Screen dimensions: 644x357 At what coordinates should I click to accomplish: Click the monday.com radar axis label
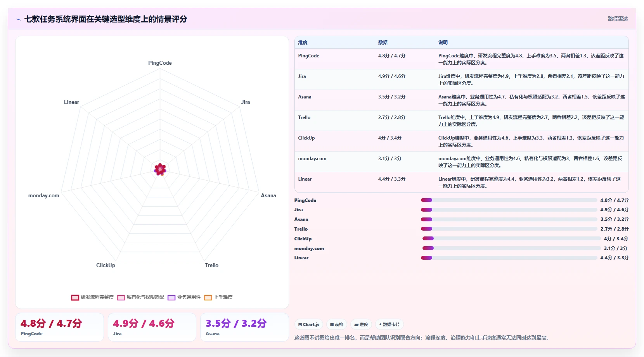[x=43, y=195]
